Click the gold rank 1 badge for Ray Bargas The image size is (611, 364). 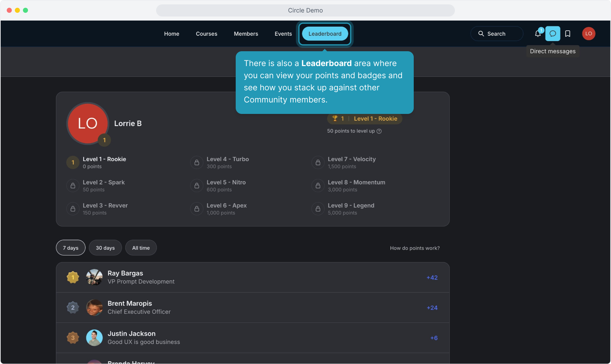pyautogui.click(x=73, y=277)
